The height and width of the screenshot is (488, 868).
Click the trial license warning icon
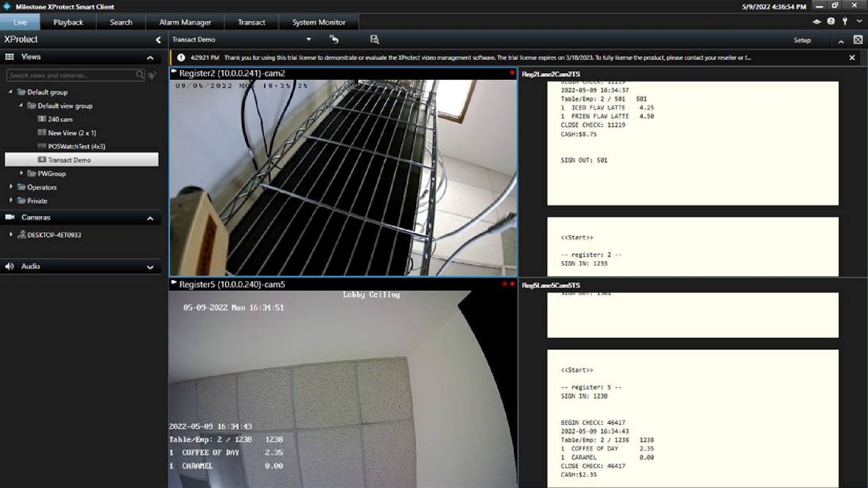click(x=181, y=57)
